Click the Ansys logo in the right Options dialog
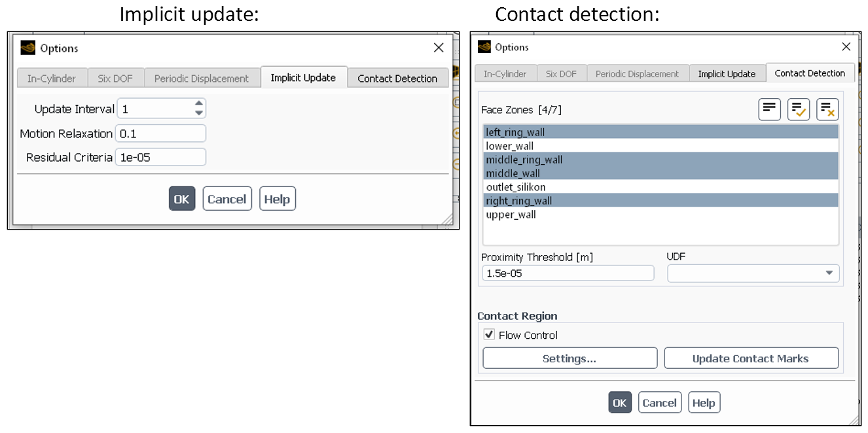 pos(484,47)
